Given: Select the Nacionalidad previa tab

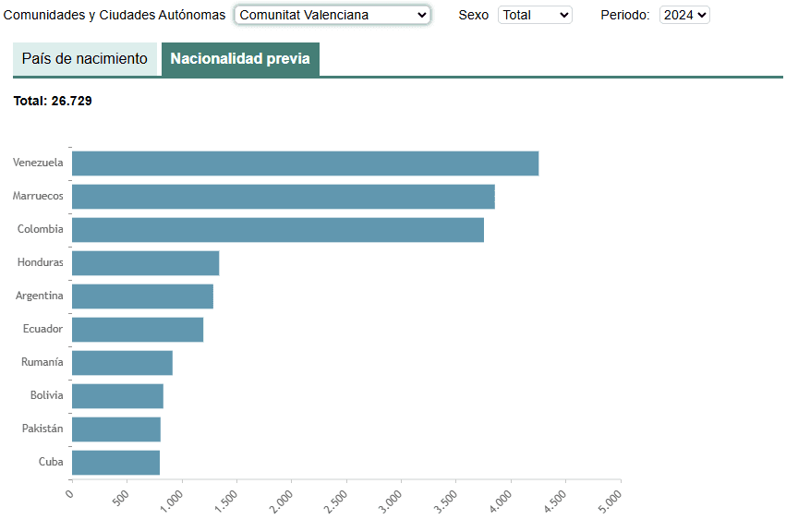Looking at the screenshot, I should point(240,59).
